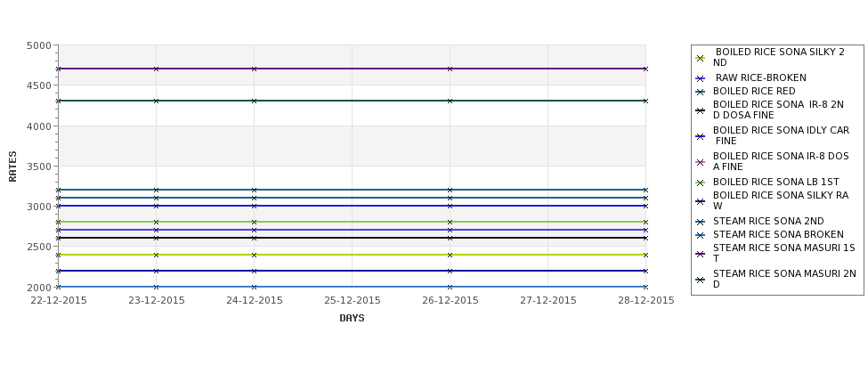This screenshot has width=868, height=382.
Task: Click the STEAM RICE SONA MASURI 1ST legend label
Action: 783,253
